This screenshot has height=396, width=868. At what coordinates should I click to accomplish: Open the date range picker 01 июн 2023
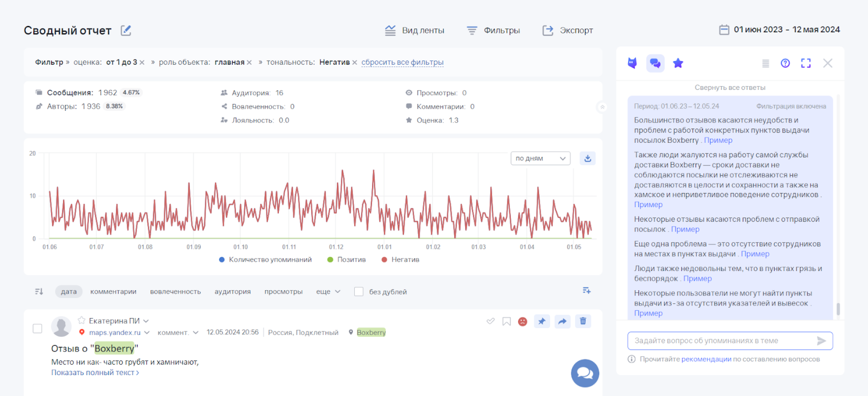point(787,30)
